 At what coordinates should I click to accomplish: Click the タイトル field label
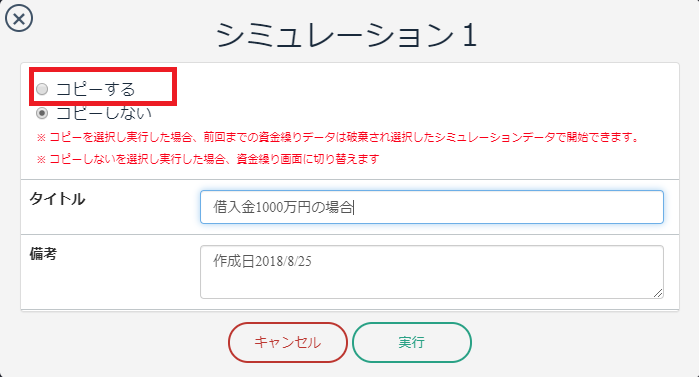(x=57, y=199)
